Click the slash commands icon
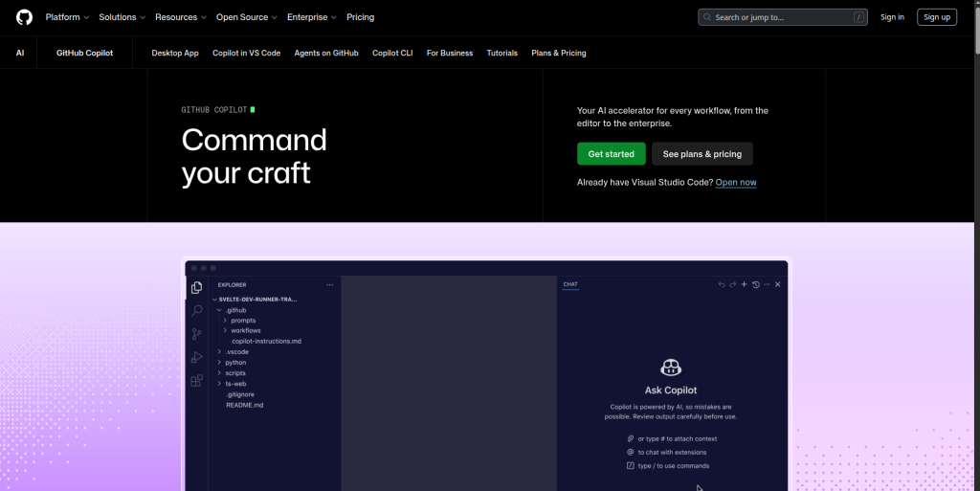The width and height of the screenshot is (980, 491). (x=630, y=465)
